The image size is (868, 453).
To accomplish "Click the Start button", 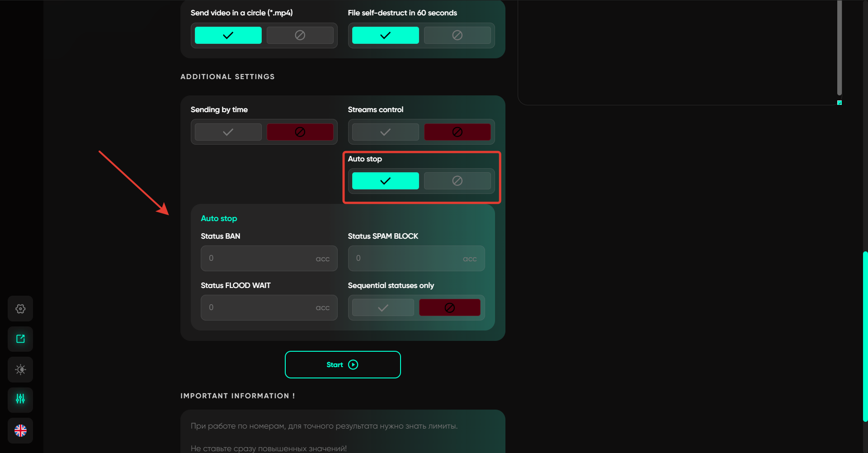I will (x=343, y=364).
